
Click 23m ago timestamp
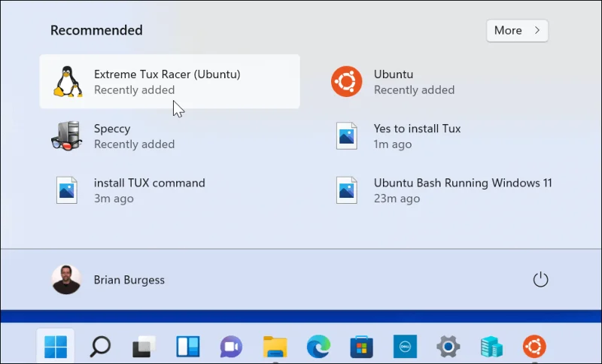click(x=397, y=199)
